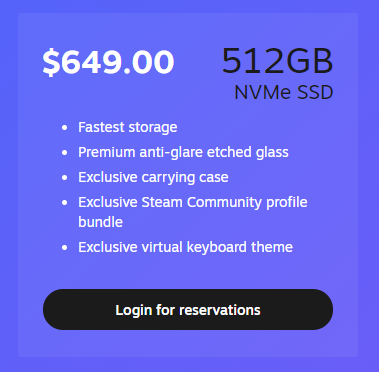Viewport: 379px width, 372px height.
Task: Click the bullet beside virtual keyboard theme
Action: tap(65, 248)
